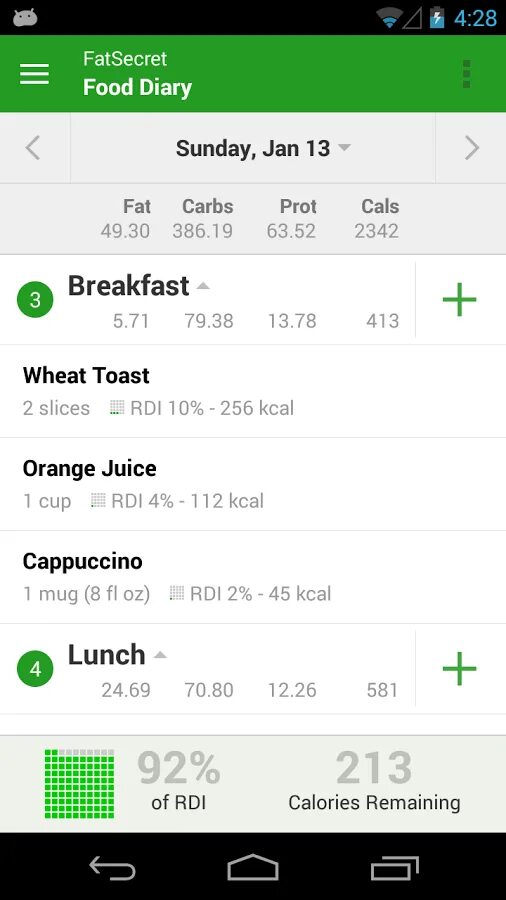Open the hamburger navigation menu
Viewport: 506px width, 900px height.
34,73
